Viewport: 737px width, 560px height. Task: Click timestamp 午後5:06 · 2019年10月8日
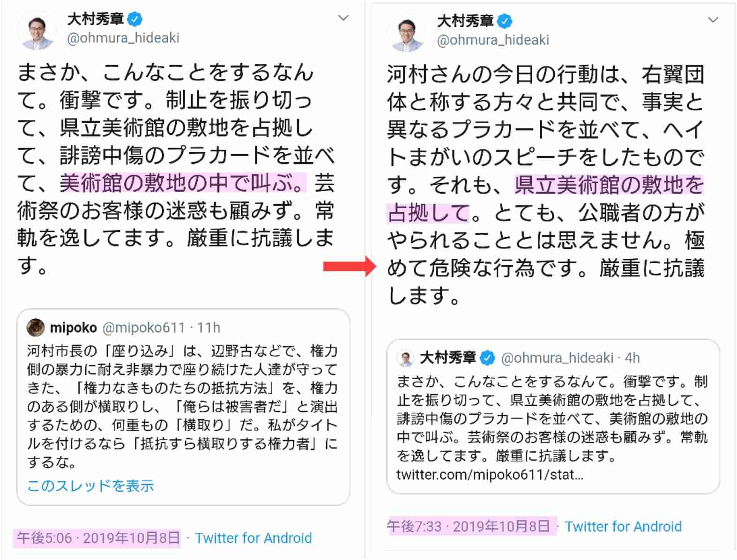98,538
